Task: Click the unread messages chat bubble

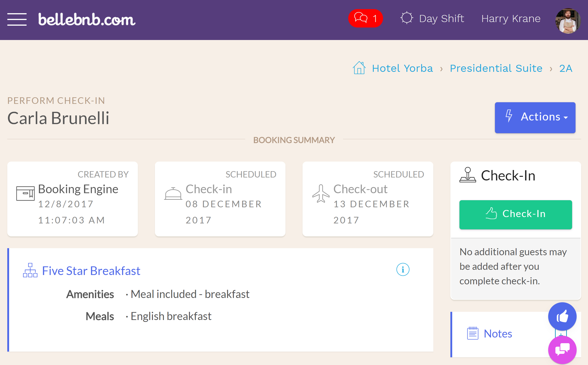Action: (x=365, y=18)
